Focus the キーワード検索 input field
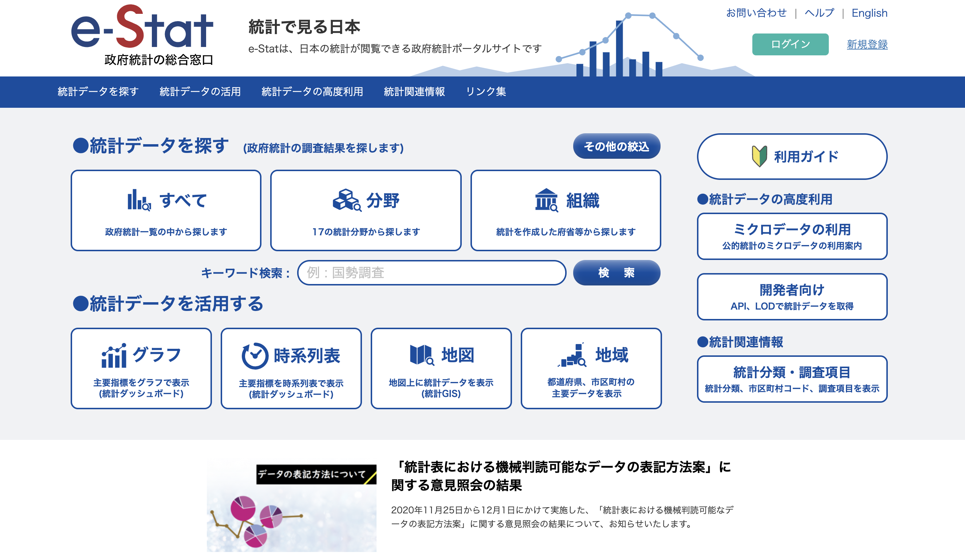Image resolution: width=965 pixels, height=560 pixels. click(432, 273)
